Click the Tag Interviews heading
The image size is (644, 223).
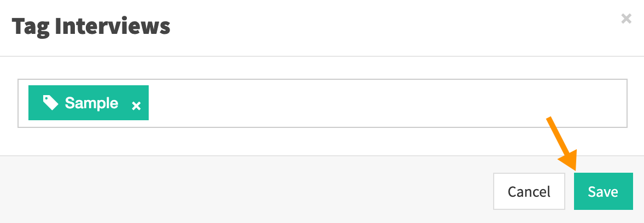[x=91, y=27]
